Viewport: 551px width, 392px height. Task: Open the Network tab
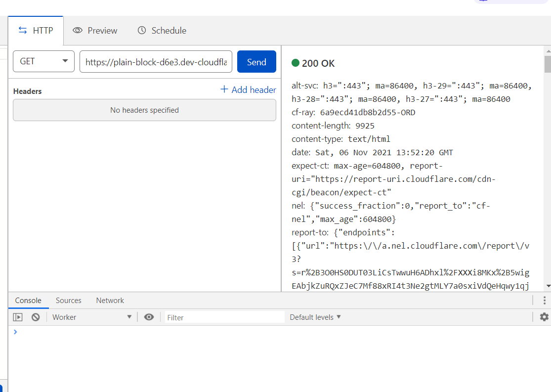[x=110, y=300]
